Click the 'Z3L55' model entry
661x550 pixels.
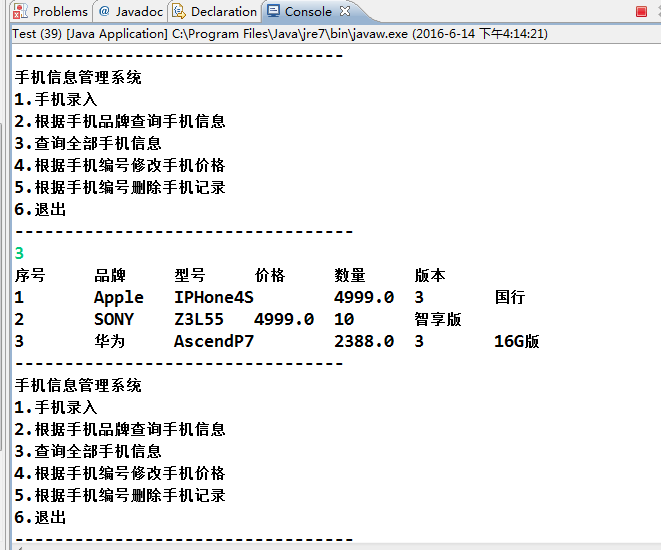(199, 319)
